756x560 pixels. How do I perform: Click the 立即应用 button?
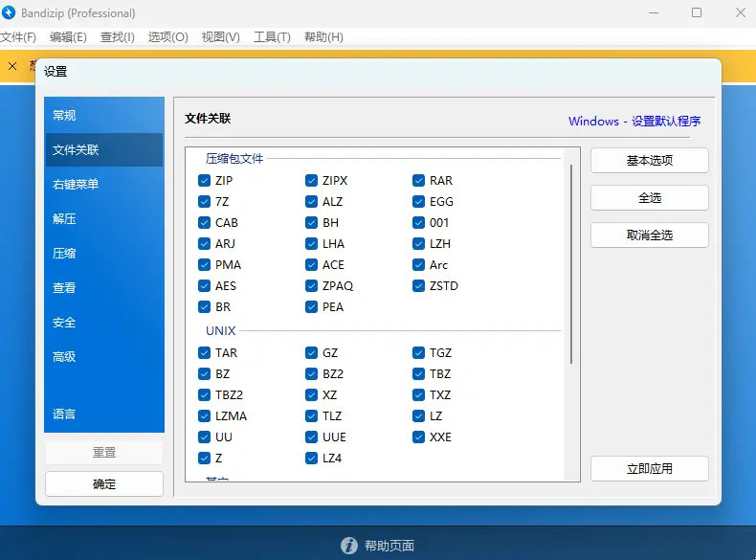(x=650, y=469)
